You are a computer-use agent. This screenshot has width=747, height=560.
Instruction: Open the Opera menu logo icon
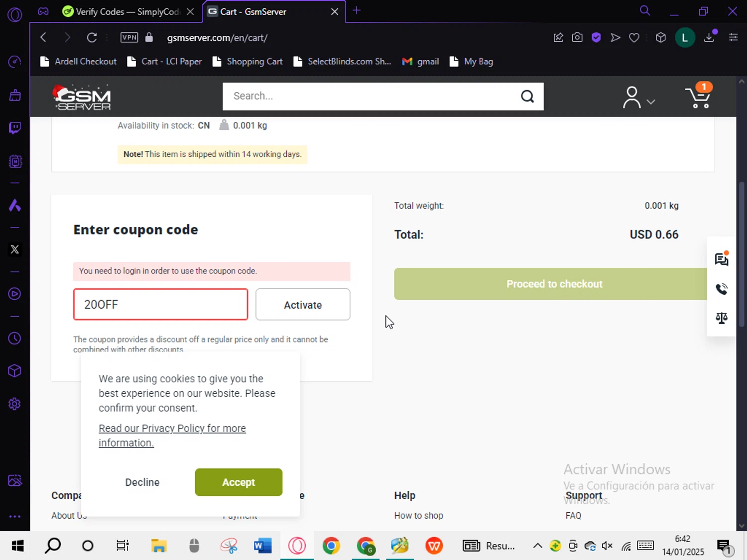tap(15, 14)
